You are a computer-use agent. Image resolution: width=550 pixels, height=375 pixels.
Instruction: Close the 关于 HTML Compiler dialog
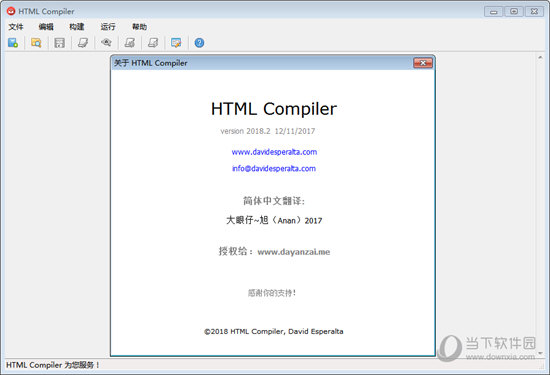tap(423, 63)
